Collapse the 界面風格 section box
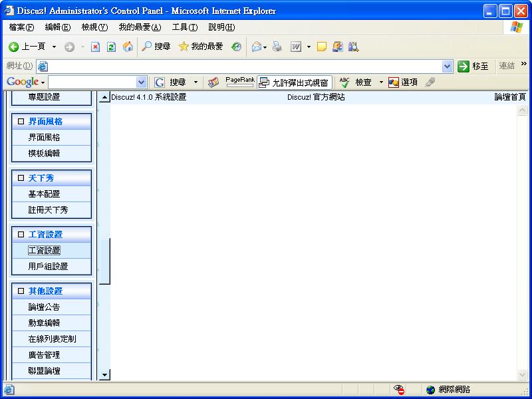The image size is (532, 399). [x=21, y=122]
